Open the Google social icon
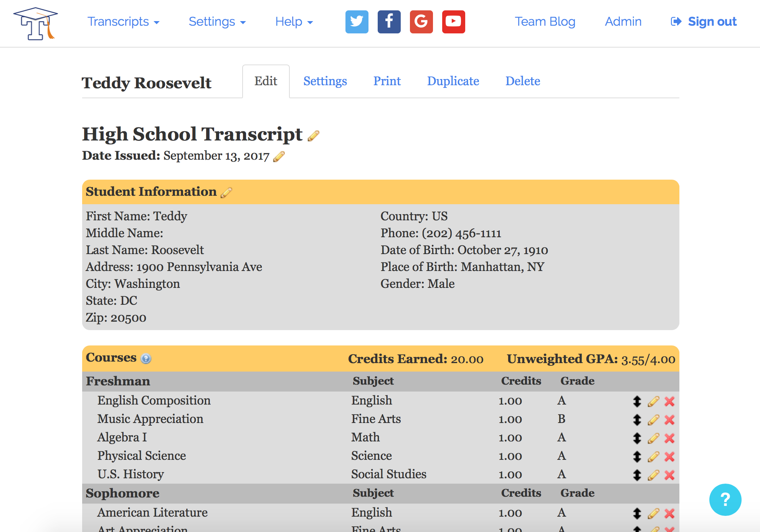The height and width of the screenshot is (532, 760). (x=421, y=22)
